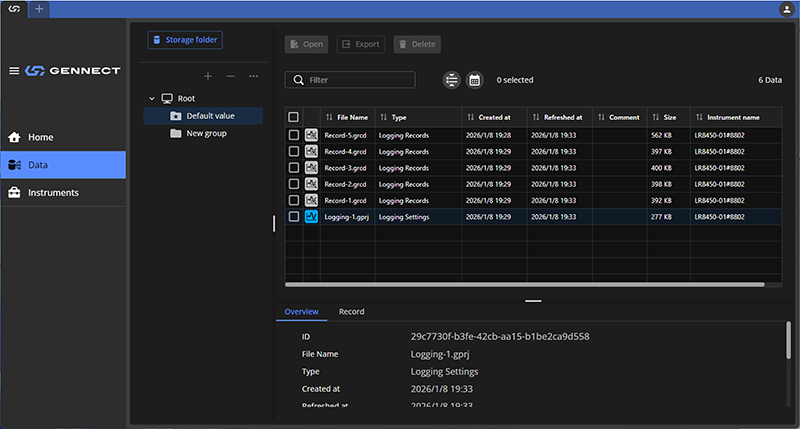Open Data section in sidebar
This screenshot has width=800, height=429.
pyautogui.click(x=63, y=165)
